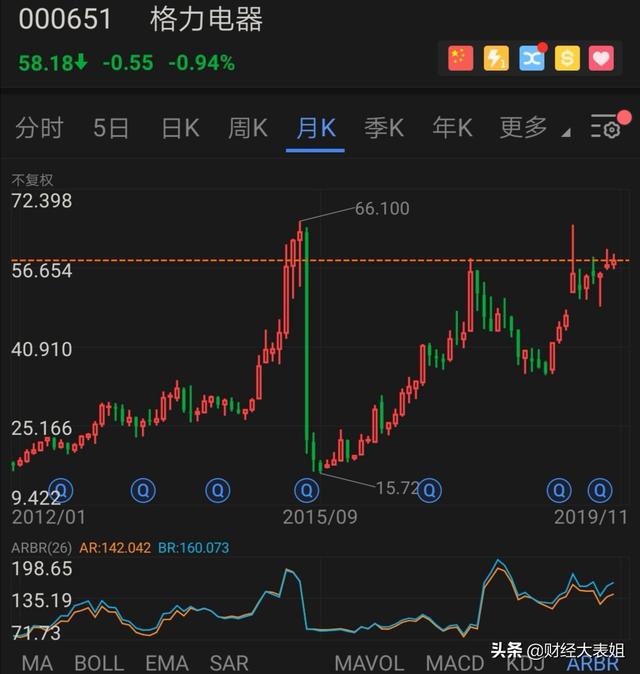This screenshot has width=640, height=674.
Task: Select the 周K weekly chart tab
Action: point(247,128)
